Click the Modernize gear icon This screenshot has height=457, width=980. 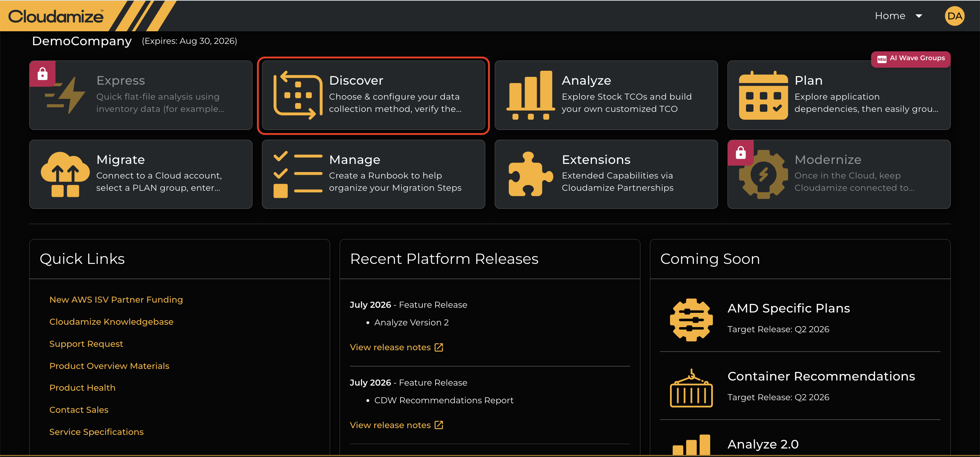point(763,174)
